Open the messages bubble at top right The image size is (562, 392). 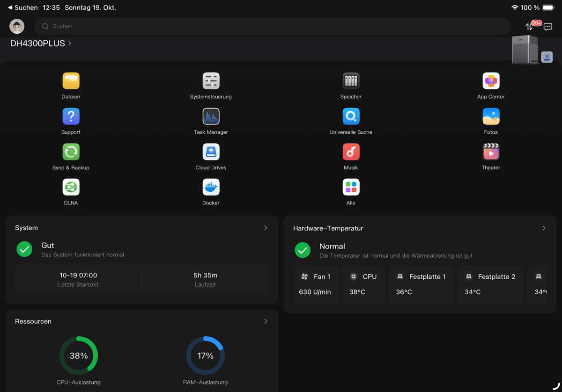tap(549, 27)
